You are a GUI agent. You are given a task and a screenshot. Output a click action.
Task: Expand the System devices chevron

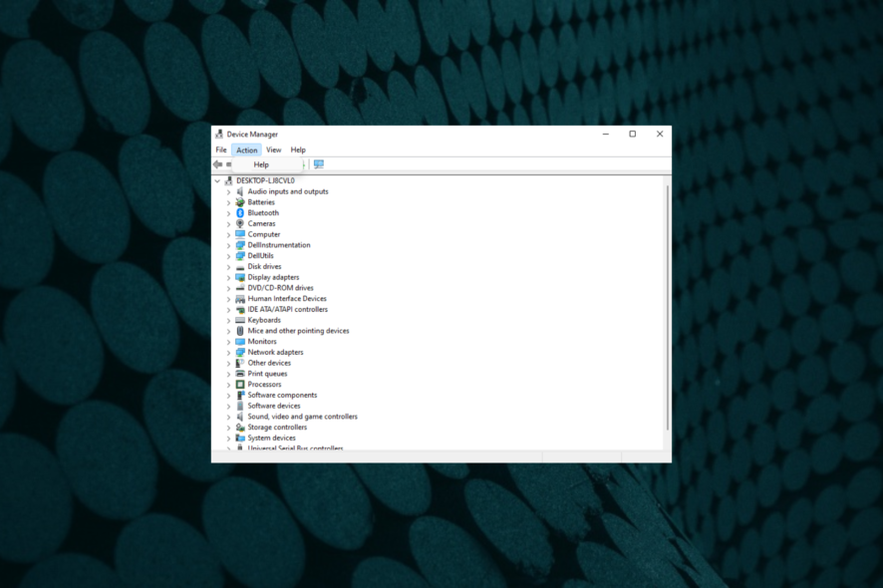pos(228,439)
